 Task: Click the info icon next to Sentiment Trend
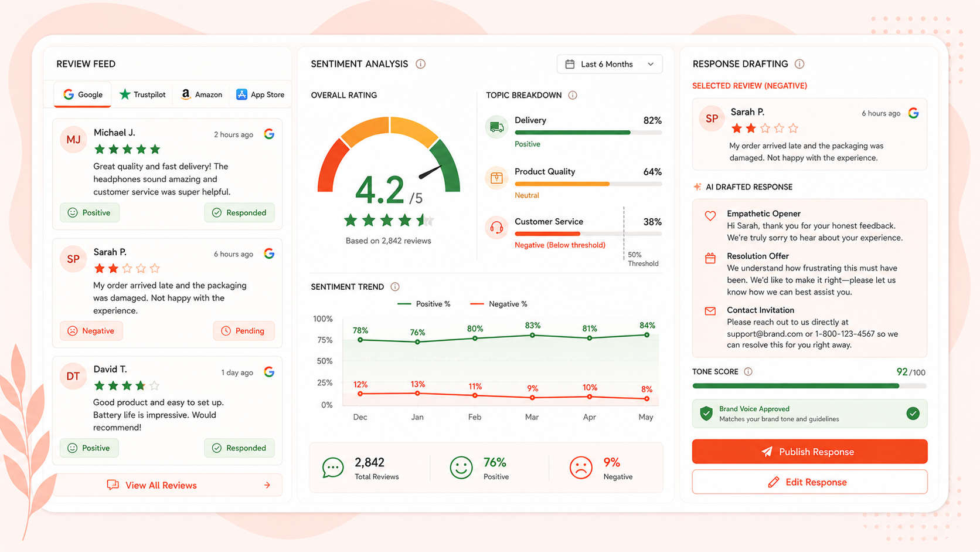tap(395, 287)
